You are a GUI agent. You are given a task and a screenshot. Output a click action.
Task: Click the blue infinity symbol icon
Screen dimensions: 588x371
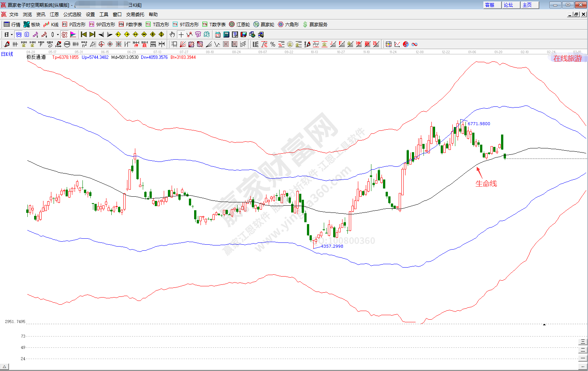(x=414, y=44)
